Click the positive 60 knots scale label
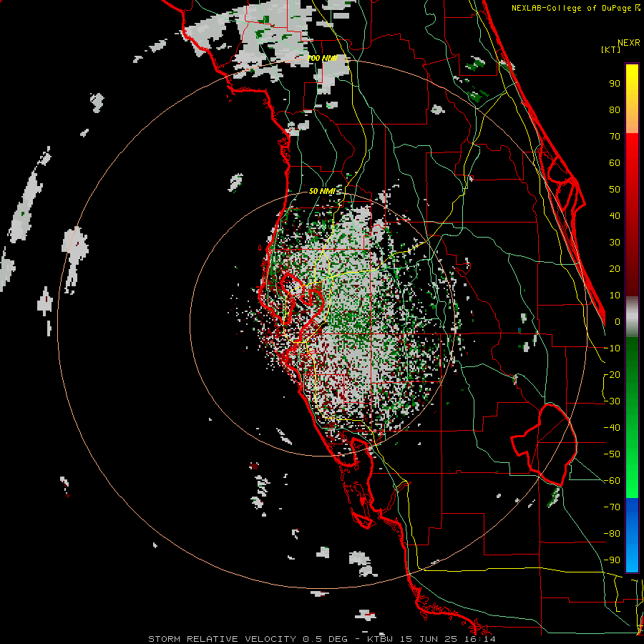Image resolution: width=644 pixels, height=644 pixels. tap(615, 163)
